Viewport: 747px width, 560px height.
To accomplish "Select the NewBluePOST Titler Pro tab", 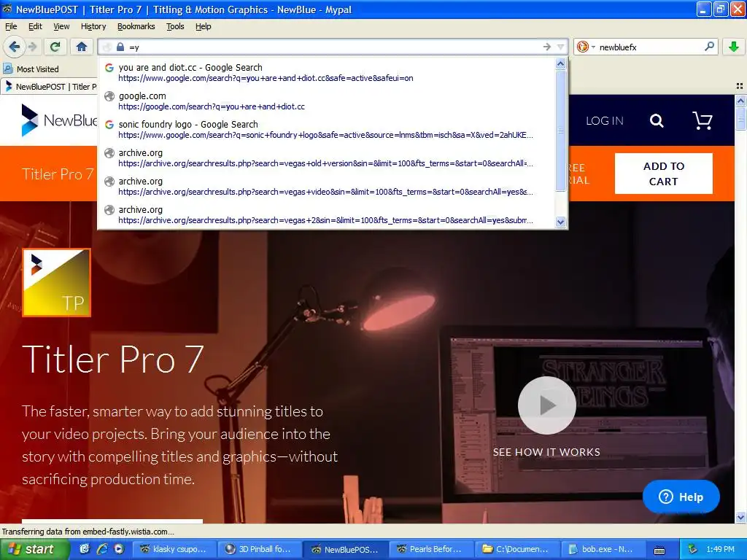I will tap(50, 87).
